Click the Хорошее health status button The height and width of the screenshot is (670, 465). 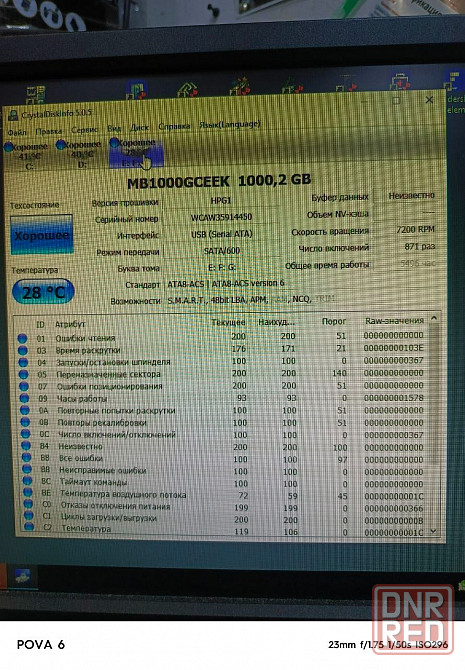pos(41,235)
